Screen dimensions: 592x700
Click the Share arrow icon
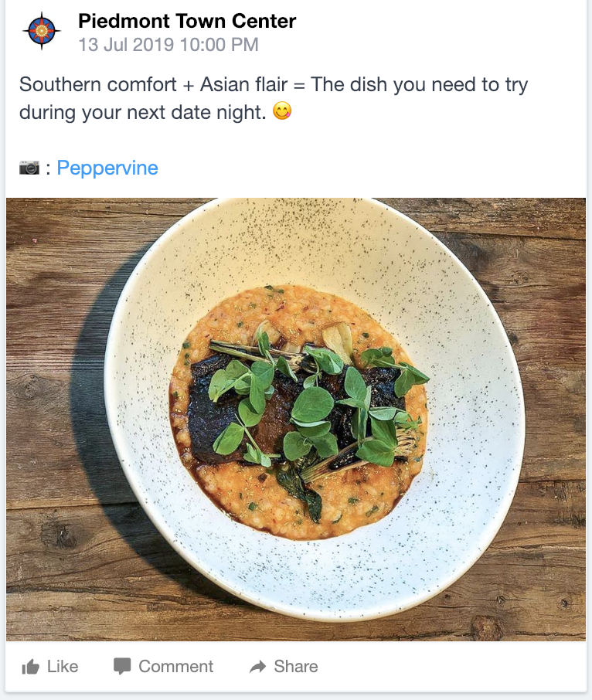pos(257,667)
